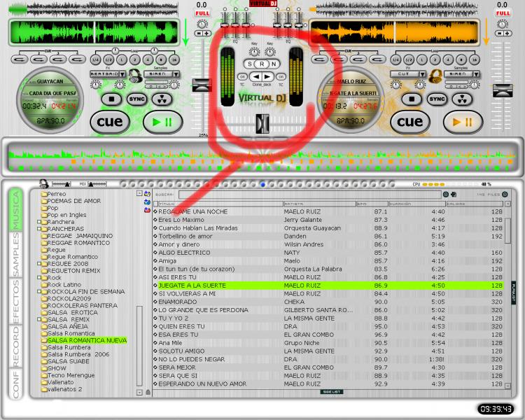Image resolution: width=525 pixels, height=420 pixels.
Task: Set hot cue 1 on the left deck
Action: 20,59
